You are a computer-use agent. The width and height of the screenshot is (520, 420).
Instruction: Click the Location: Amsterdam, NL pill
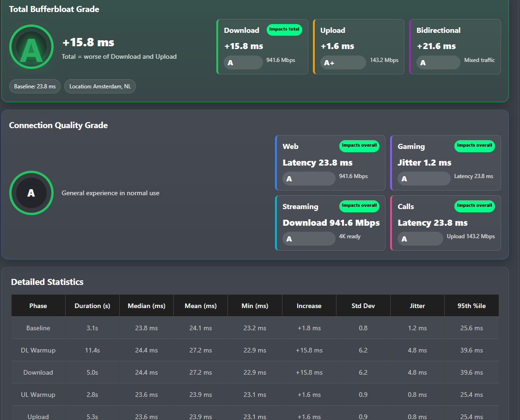[x=100, y=86]
